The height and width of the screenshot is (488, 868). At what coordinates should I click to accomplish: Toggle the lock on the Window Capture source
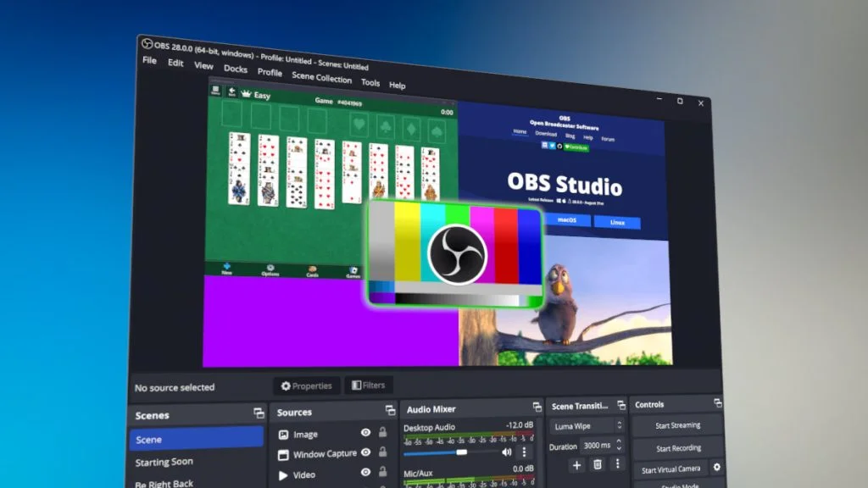(x=382, y=452)
